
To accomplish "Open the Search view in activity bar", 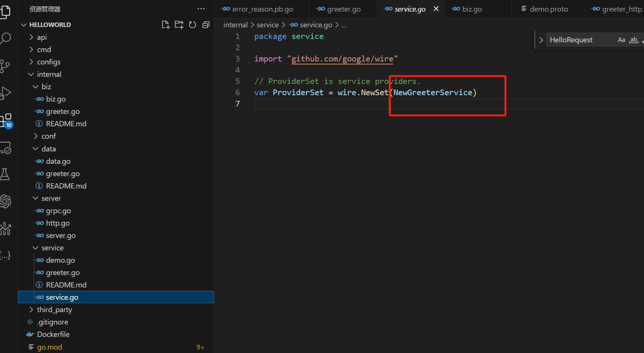I will [x=5, y=38].
